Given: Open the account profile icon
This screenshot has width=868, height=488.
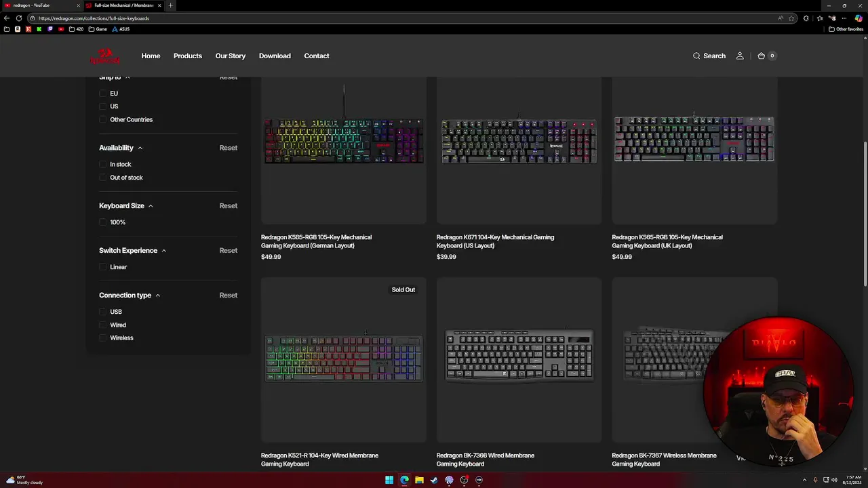Looking at the screenshot, I should click(x=740, y=56).
